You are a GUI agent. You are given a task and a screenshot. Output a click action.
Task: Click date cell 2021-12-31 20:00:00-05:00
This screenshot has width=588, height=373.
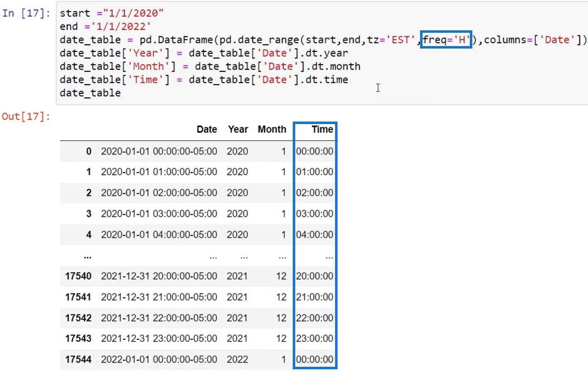(x=159, y=276)
